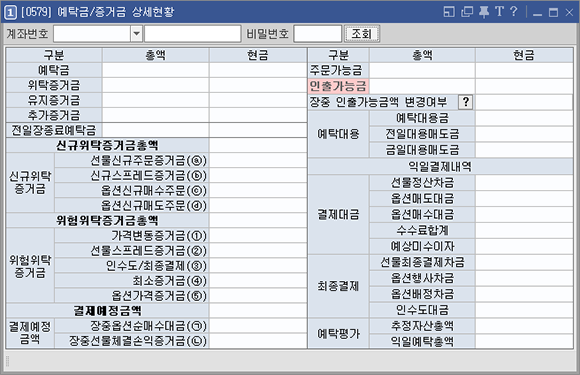Click the account name field beside 계좌번호 dropdown

(192, 34)
